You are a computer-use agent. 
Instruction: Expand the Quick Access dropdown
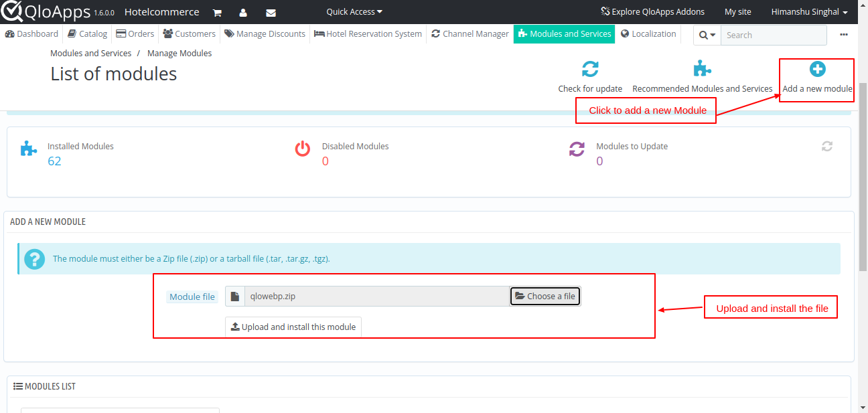pos(354,11)
